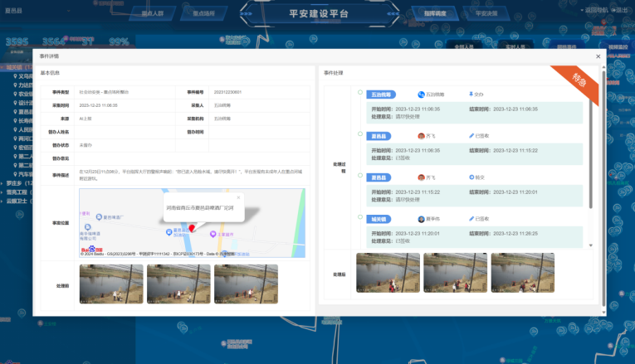Select the 力达 location tree item
The height and width of the screenshot is (364, 635).
pos(22,85)
